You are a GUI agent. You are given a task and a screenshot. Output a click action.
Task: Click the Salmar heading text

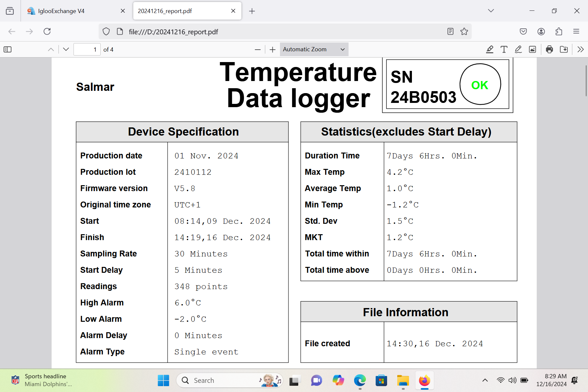95,87
